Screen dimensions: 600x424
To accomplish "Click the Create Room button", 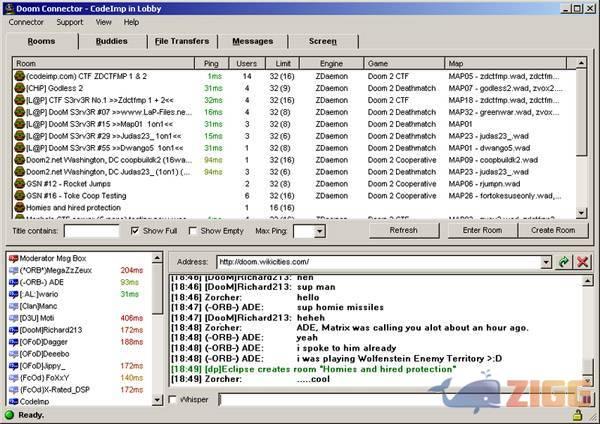I will pos(553,230).
